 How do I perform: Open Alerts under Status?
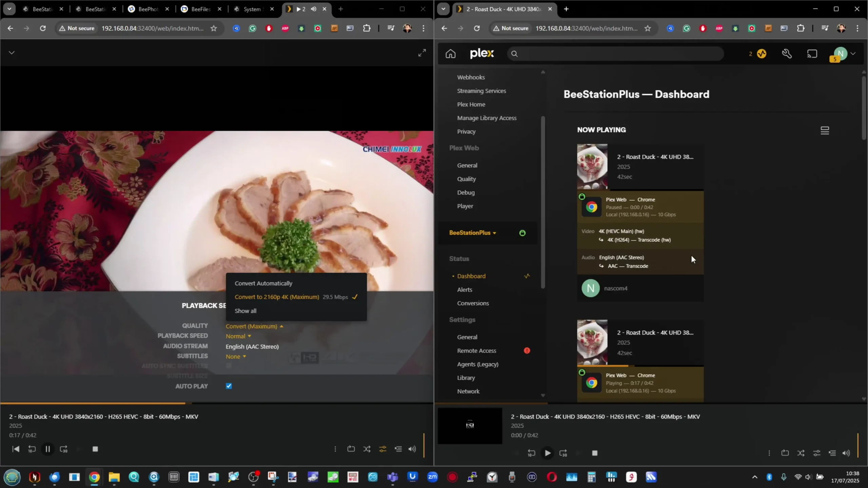[x=465, y=290]
